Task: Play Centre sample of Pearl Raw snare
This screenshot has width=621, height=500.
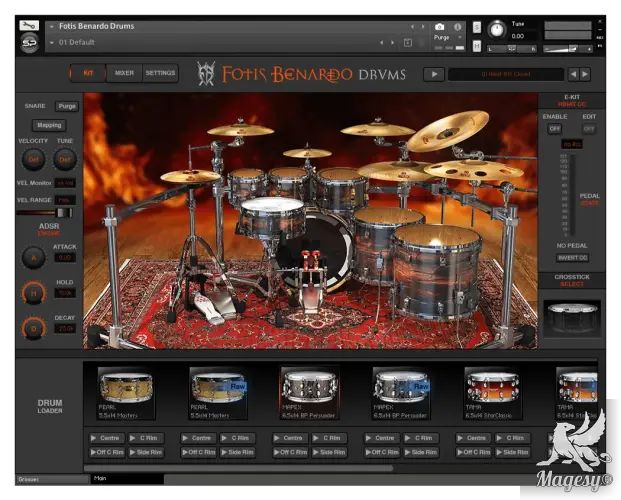Action: pyautogui.click(x=198, y=438)
